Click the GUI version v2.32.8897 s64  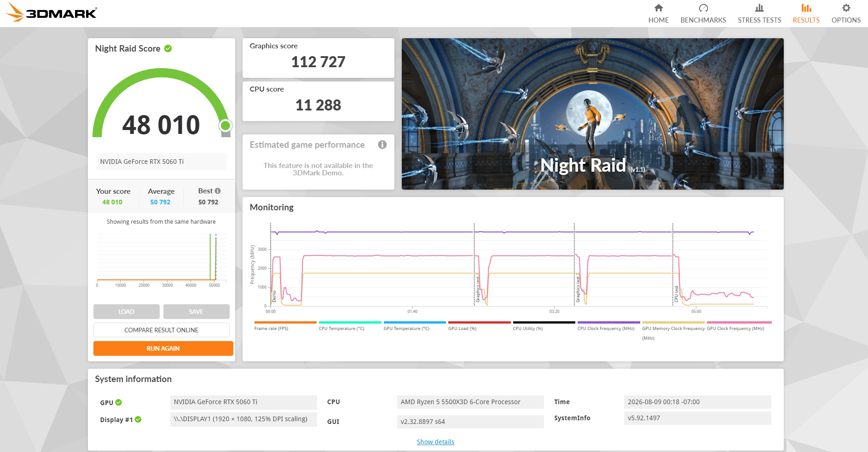[x=470, y=422]
